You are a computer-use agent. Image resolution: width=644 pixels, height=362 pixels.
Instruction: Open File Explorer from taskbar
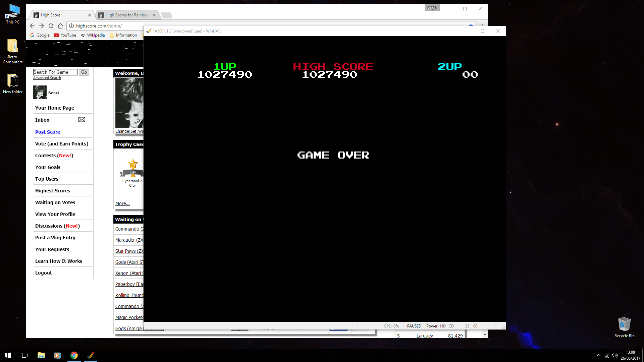click(x=41, y=355)
